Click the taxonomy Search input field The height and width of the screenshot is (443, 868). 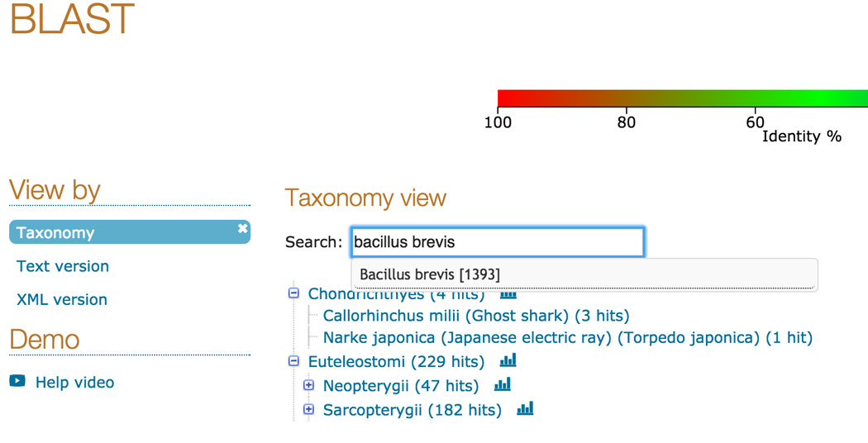tap(497, 242)
